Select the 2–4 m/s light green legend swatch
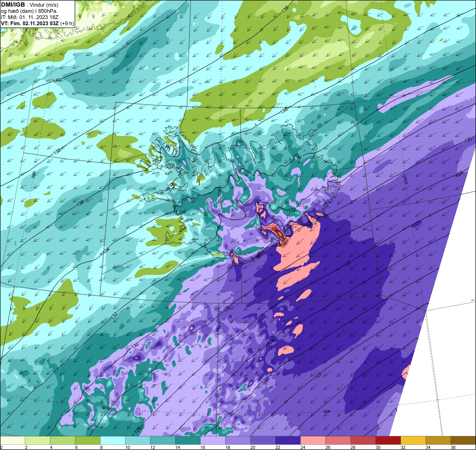476x450 pixels. click(x=38, y=440)
